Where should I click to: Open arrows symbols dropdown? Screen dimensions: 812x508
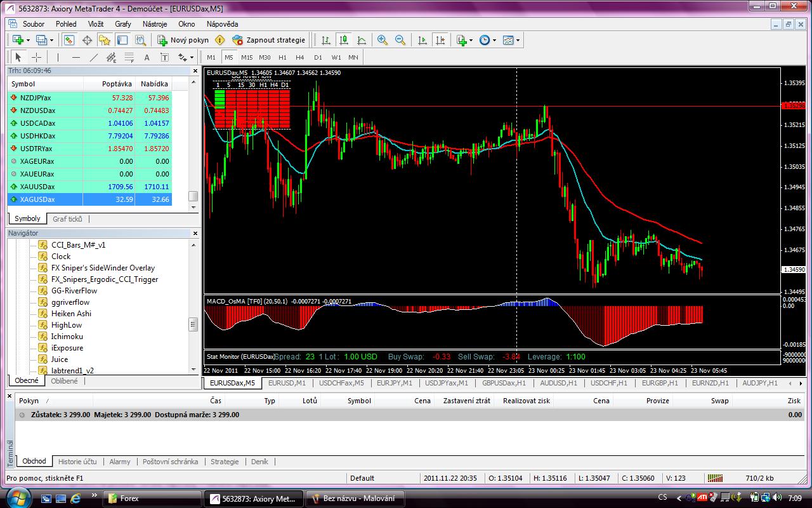[x=186, y=57]
